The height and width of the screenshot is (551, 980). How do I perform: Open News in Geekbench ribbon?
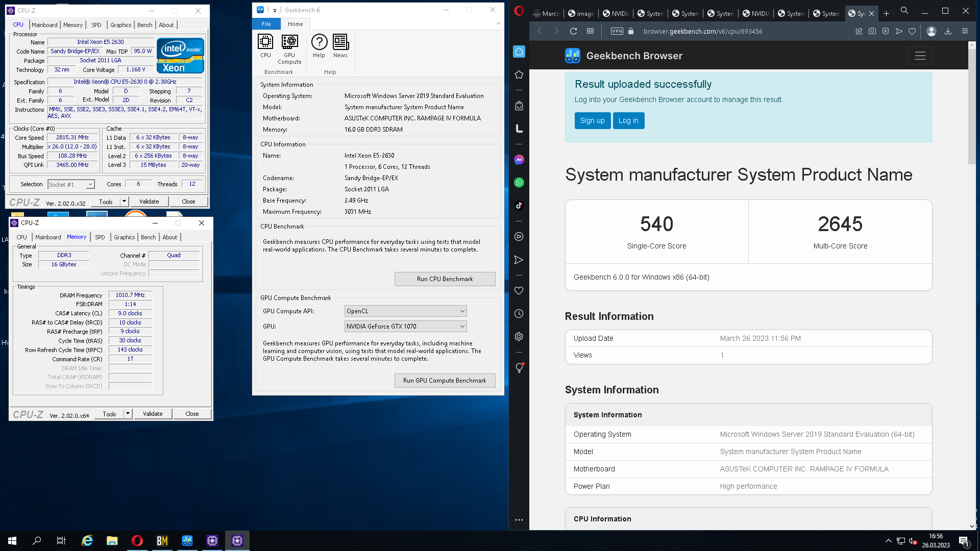coord(340,46)
